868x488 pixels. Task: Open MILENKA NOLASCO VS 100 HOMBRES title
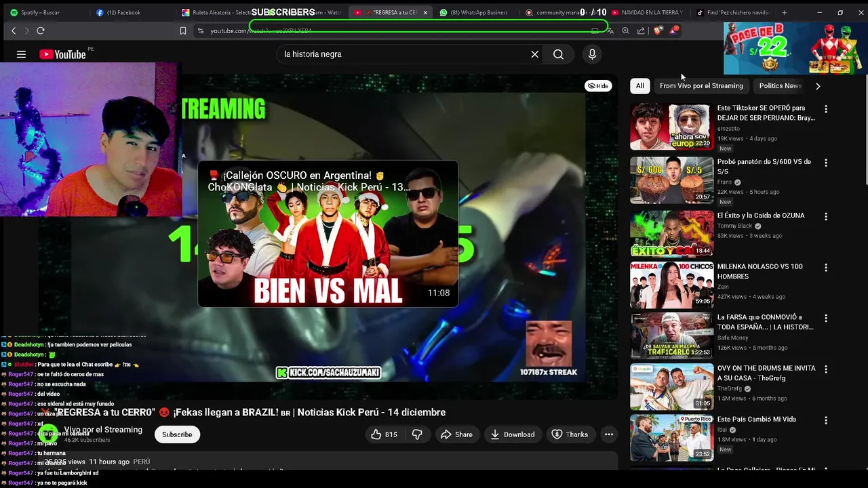click(x=759, y=272)
